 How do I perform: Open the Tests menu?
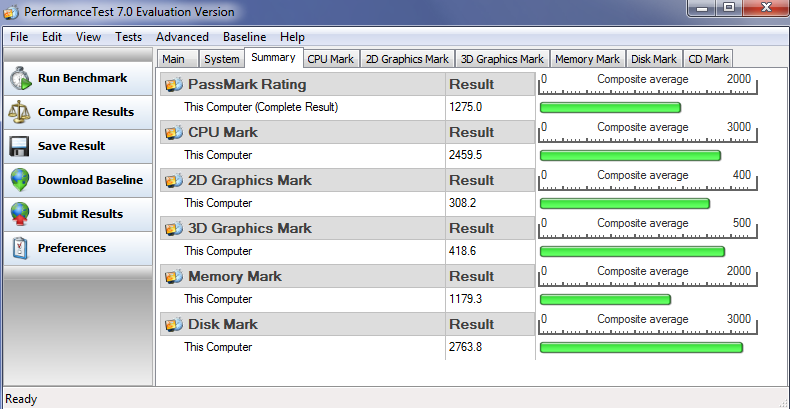coord(128,37)
